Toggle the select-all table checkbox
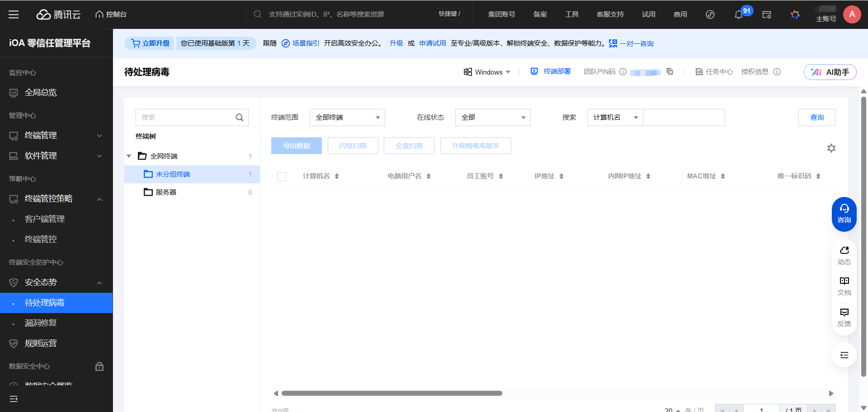Image resolution: width=868 pixels, height=412 pixels. 282,176
